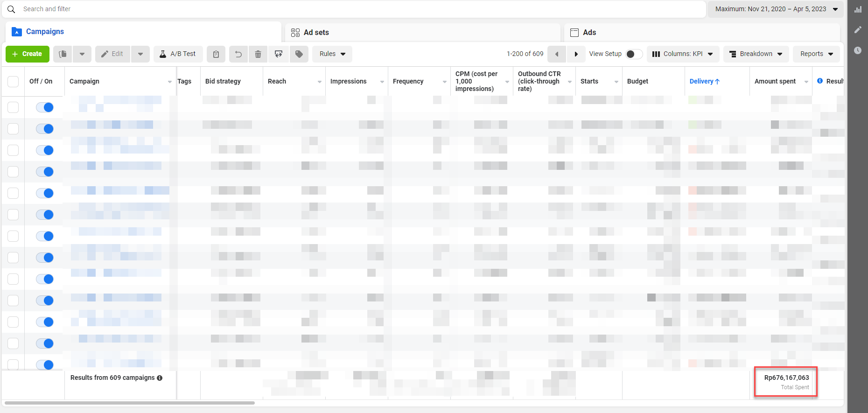
Task: Click the clipboard icon next to A/B Test
Action: pyautogui.click(x=216, y=54)
